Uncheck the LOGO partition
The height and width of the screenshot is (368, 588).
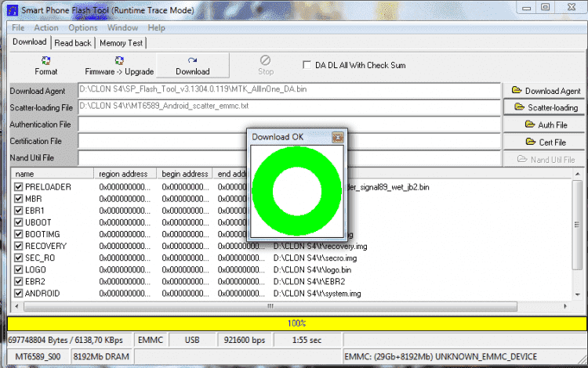coord(18,269)
